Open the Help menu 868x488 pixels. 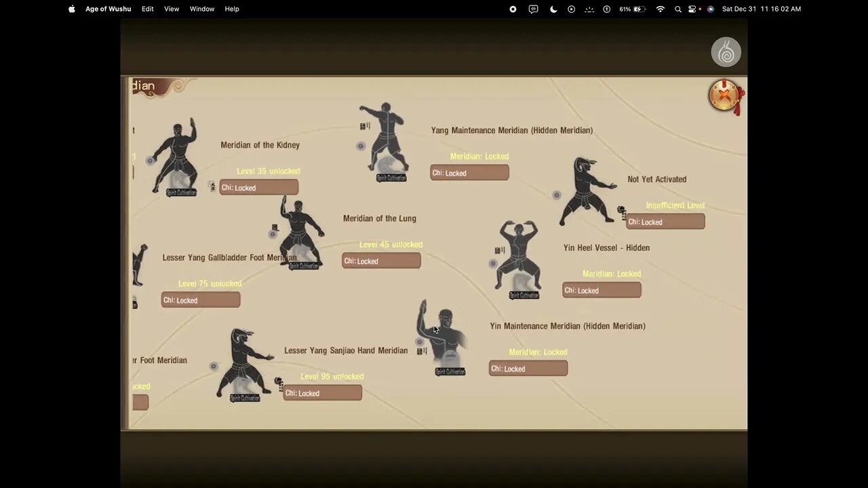[232, 9]
